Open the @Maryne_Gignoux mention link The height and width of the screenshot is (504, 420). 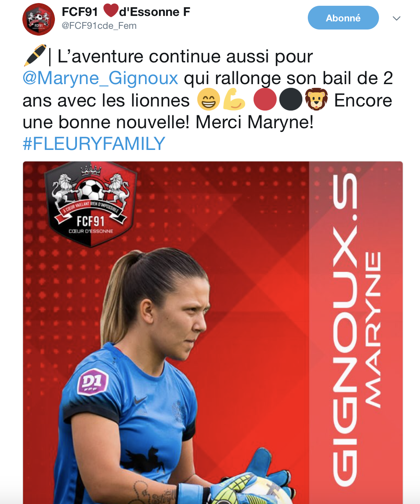tap(100, 78)
